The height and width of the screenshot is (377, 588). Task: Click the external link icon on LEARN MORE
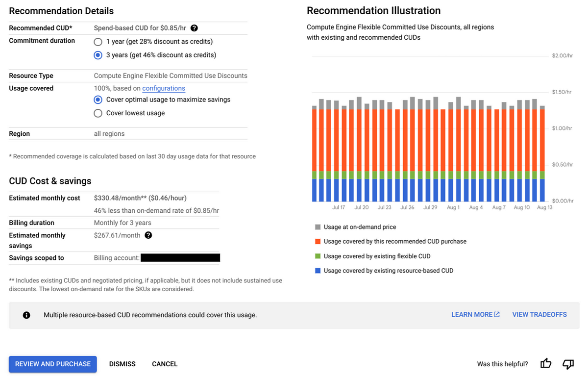coord(496,314)
